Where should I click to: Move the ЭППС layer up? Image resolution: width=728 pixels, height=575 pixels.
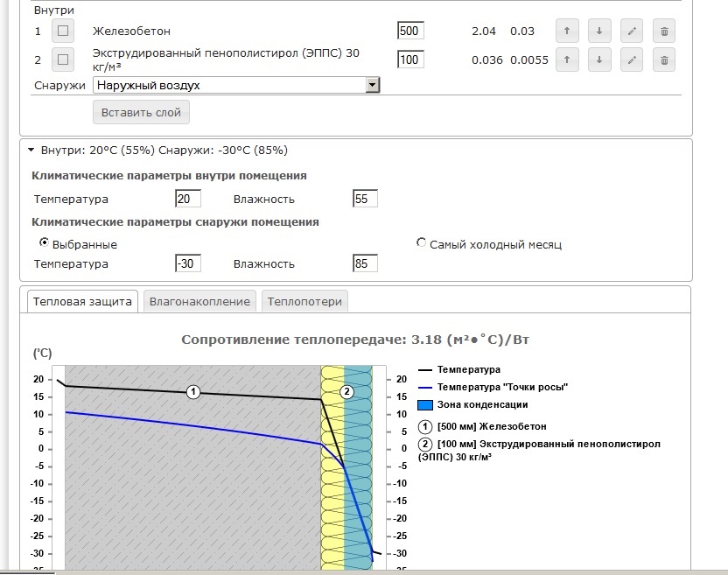tap(567, 60)
